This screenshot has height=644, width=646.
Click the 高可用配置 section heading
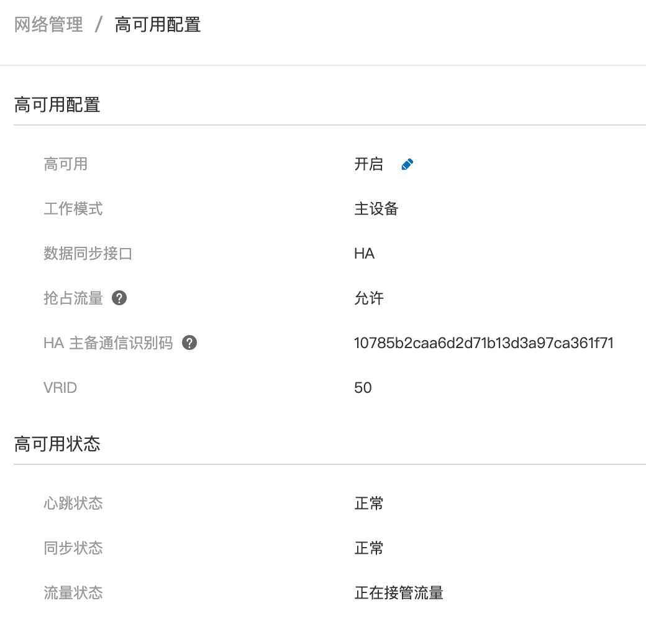pos(57,104)
